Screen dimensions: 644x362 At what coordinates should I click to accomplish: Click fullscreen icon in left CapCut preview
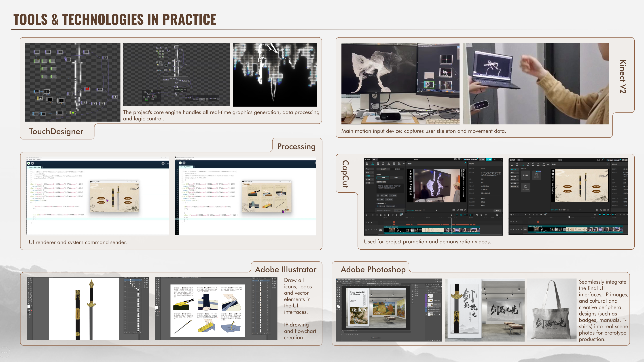coord(465,210)
